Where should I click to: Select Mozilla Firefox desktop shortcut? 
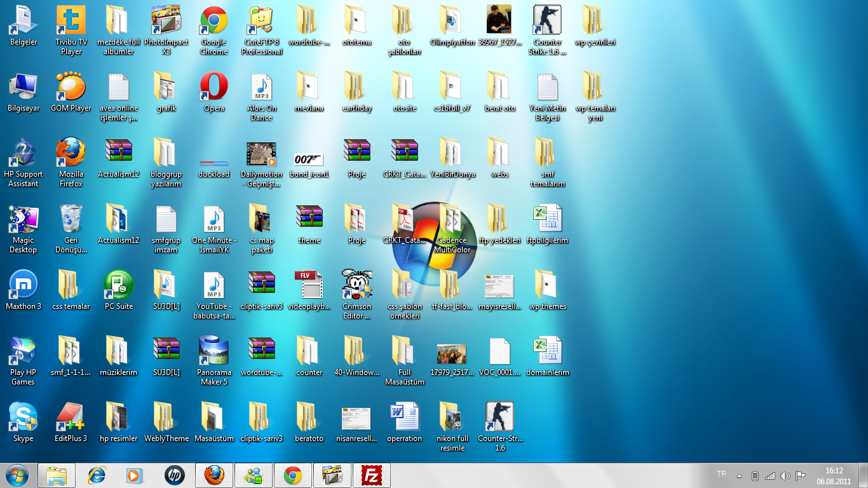71,162
